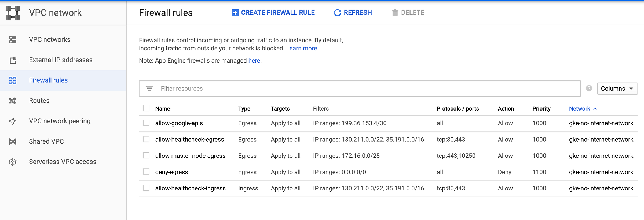Open the Columns dropdown

pyautogui.click(x=617, y=89)
